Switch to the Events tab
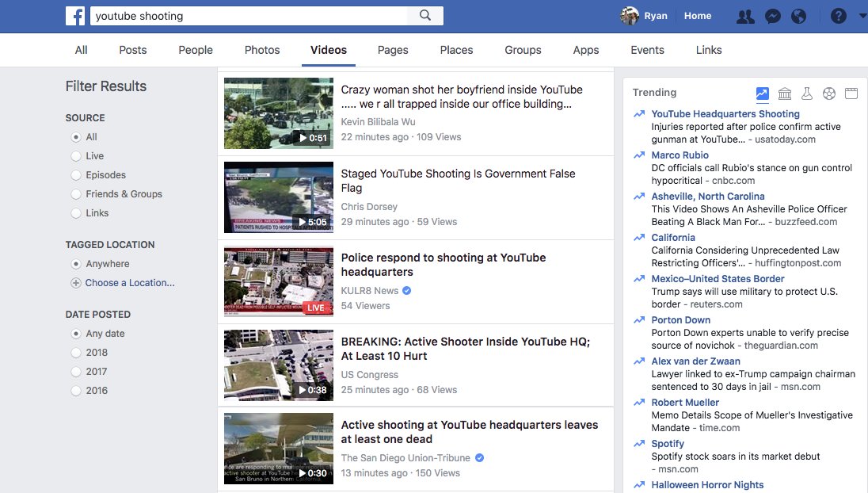 click(x=648, y=50)
